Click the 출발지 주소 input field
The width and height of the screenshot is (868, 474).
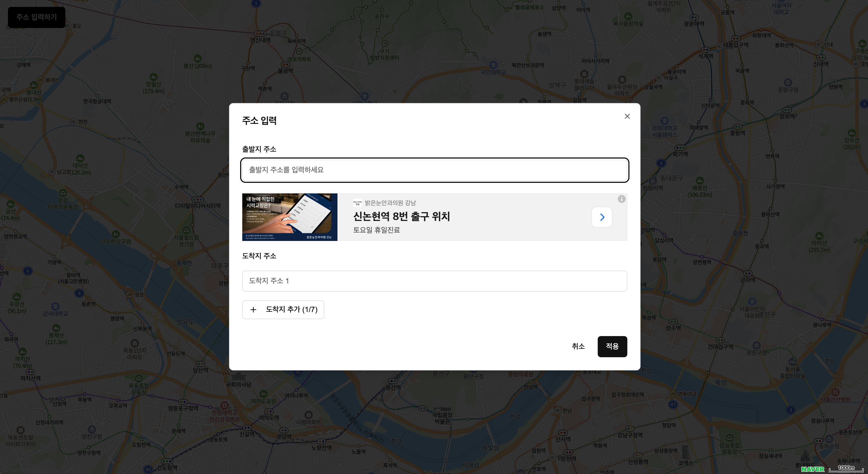point(434,170)
